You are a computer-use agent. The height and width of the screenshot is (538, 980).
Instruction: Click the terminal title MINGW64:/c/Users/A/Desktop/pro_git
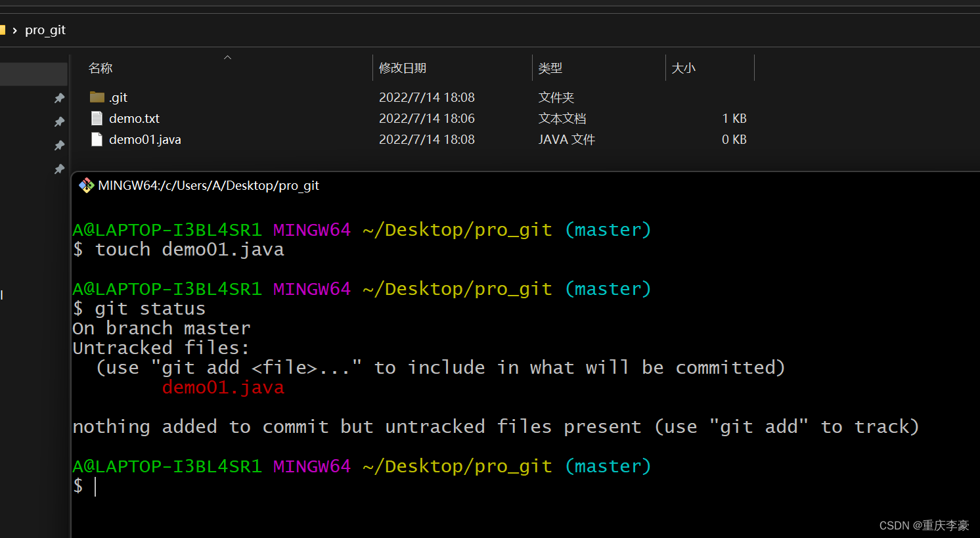208,186
